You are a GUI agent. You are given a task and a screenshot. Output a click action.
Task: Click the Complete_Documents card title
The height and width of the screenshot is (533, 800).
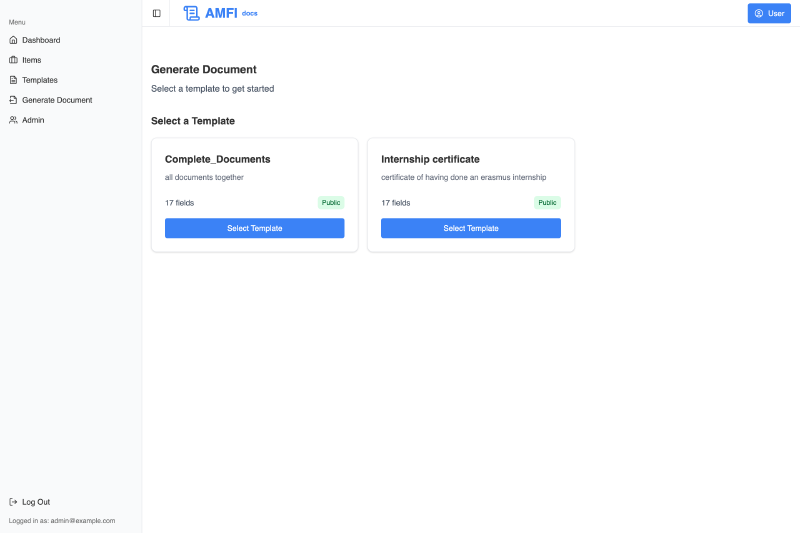coord(217,159)
